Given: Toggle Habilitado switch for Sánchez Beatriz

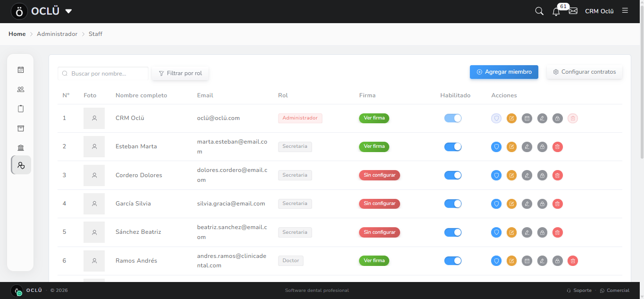Looking at the screenshot, I should (453, 232).
